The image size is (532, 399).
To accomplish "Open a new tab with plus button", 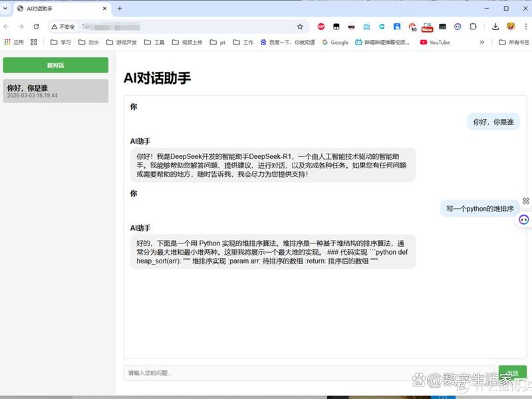I will point(120,9).
